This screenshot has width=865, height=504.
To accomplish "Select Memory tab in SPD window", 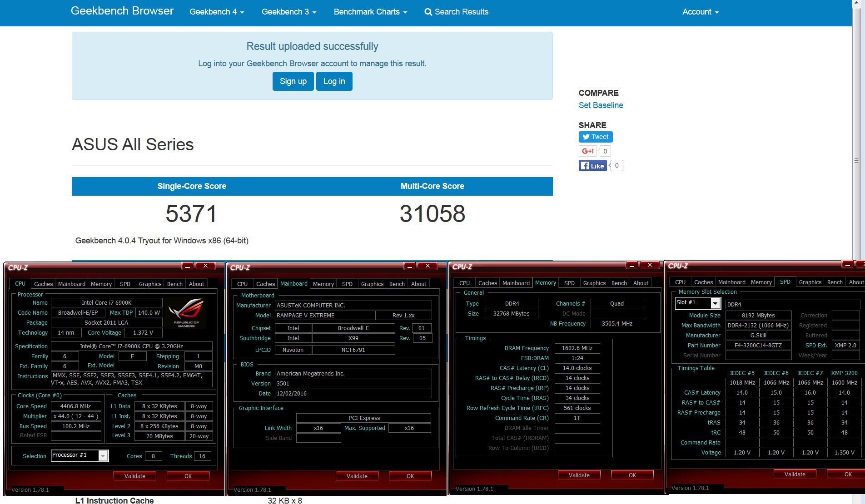I will click(761, 282).
